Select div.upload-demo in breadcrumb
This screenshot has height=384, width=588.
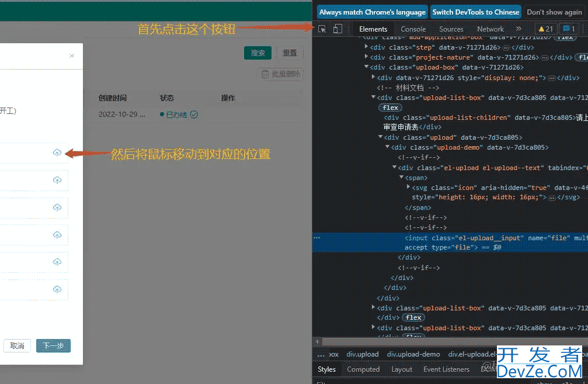coord(413,354)
